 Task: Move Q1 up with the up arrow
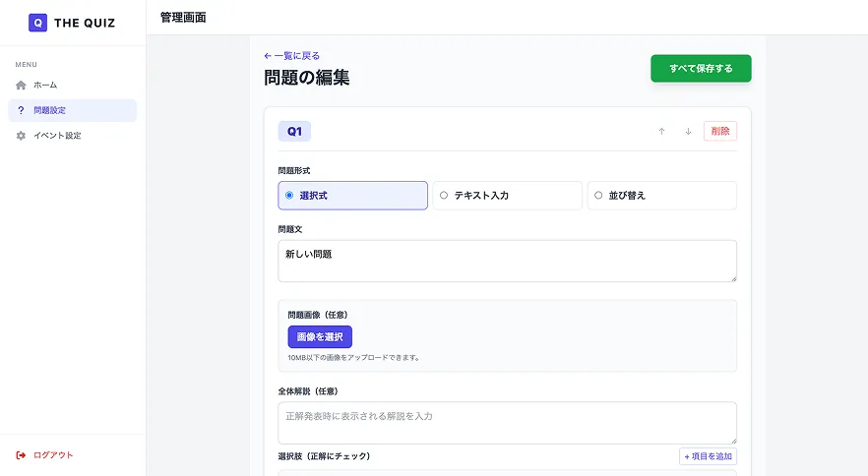click(x=661, y=131)
